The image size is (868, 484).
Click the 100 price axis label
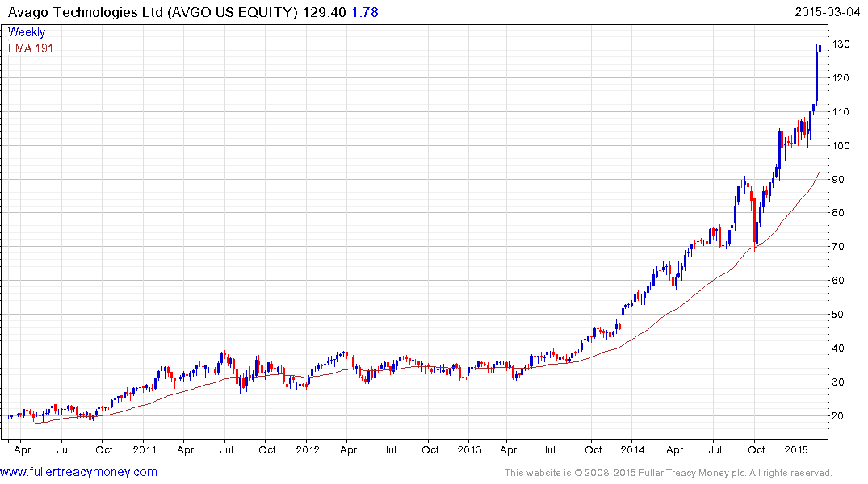pyautogui.click(x=841, y=145)
